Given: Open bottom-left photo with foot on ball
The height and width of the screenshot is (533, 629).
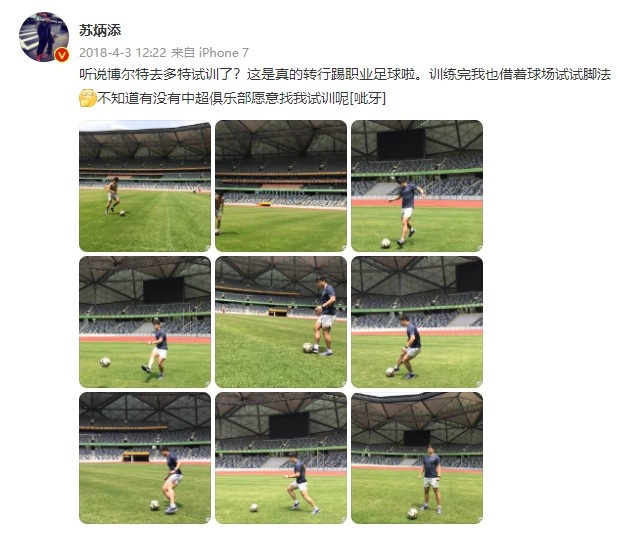Looking at the screenshot, I should (x=145, y=458).
